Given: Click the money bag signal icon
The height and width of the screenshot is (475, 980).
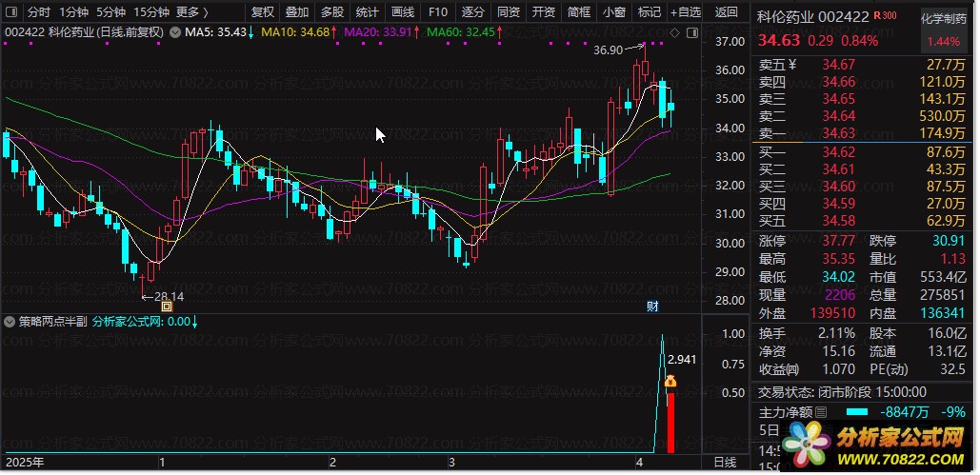Looking at the screenshot, I should (x=670, y=380).
